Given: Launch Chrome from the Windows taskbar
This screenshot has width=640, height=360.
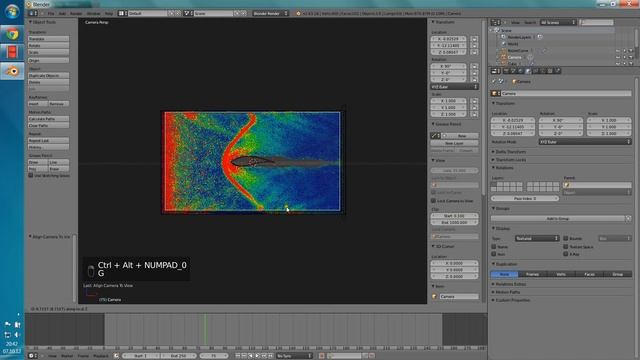Looking at the screenshot, I should coord(12,34).
